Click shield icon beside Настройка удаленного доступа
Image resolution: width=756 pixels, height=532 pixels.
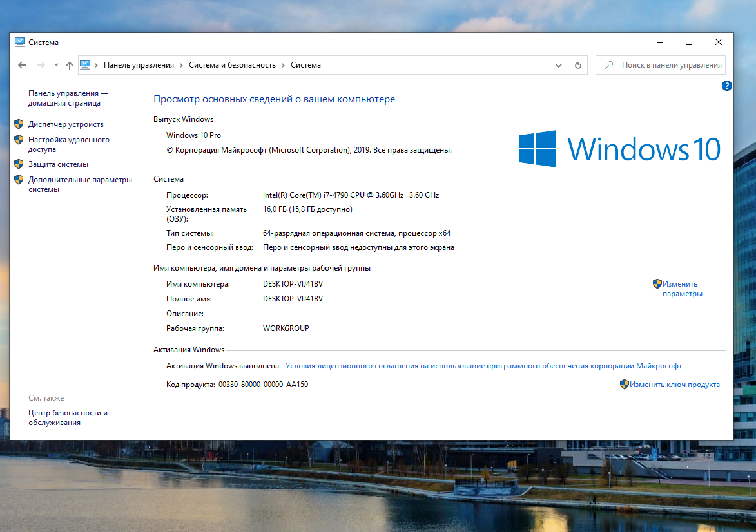pos(19,139)
